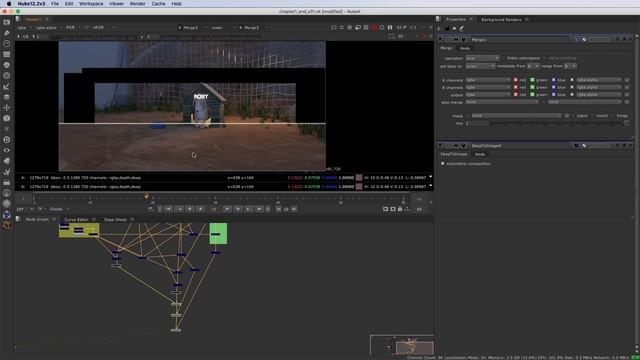Open the Cache menu

[158, 4]
